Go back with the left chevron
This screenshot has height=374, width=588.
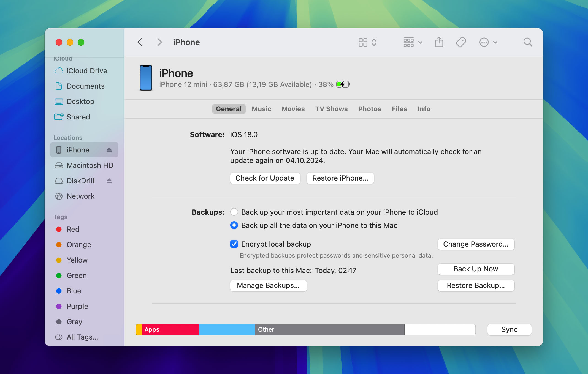(140, 42)
